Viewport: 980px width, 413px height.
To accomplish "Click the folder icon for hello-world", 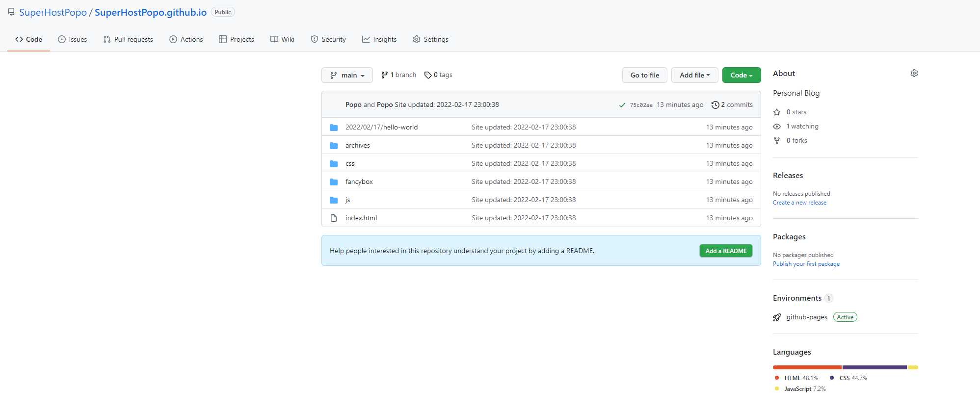I will (334, 128).
